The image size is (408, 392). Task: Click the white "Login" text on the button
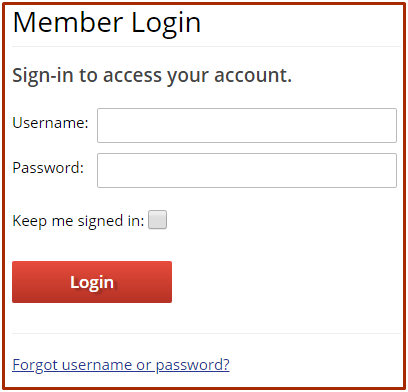(92, 283)
